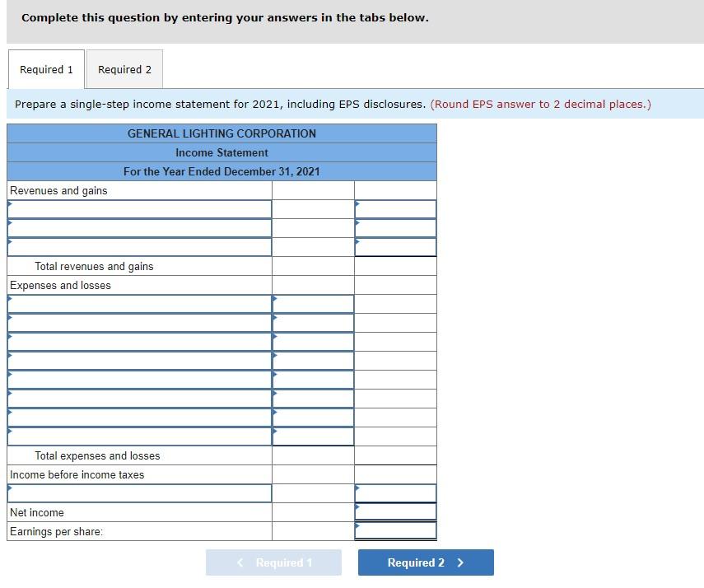Viewport: 704px width, 588px height.
Task: Open the first revenue account dropdown
Action: pyautogui.click(x=139, y=208)
